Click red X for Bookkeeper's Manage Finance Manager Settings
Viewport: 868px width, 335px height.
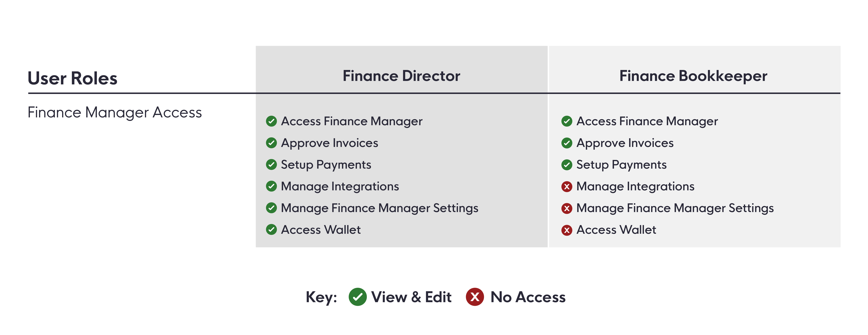[567, 208]
